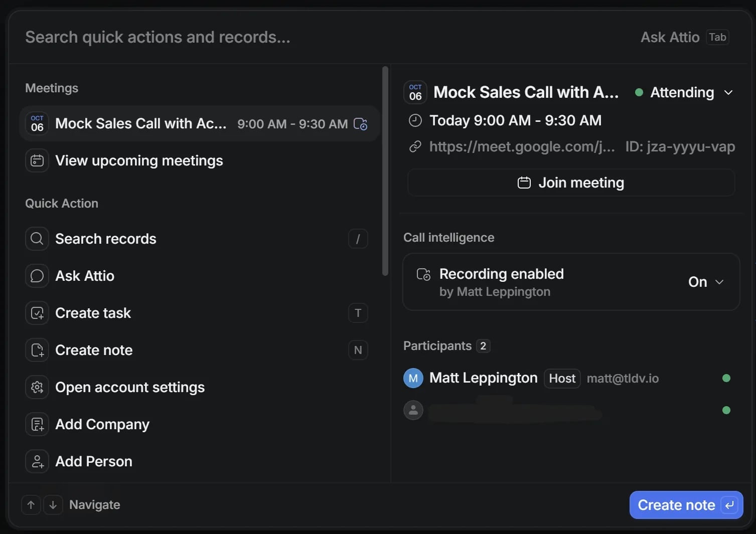
Task: Click the Add Person user-plus icon
Action: pyautogui.click(x=37, y=461)
